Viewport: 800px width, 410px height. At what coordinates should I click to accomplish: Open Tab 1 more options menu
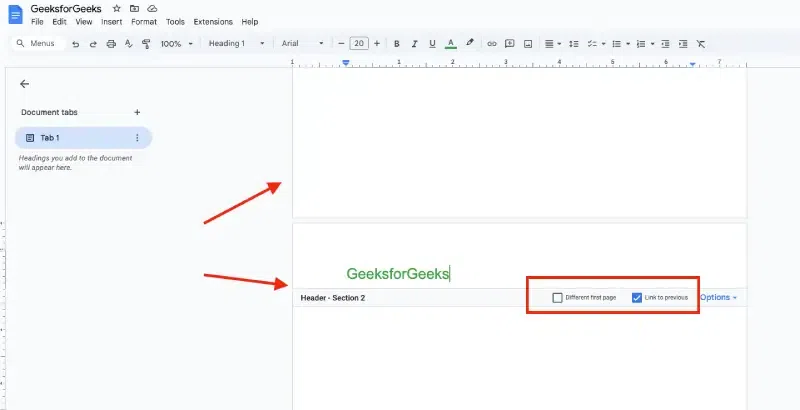[x=137, y=138]
